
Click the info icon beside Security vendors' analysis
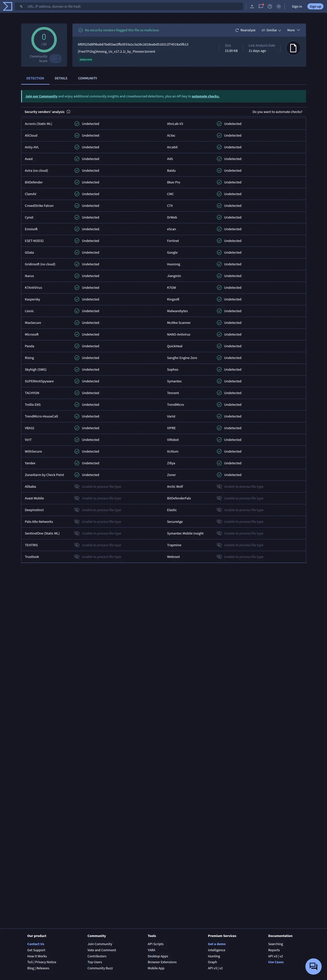coord(69,112)
